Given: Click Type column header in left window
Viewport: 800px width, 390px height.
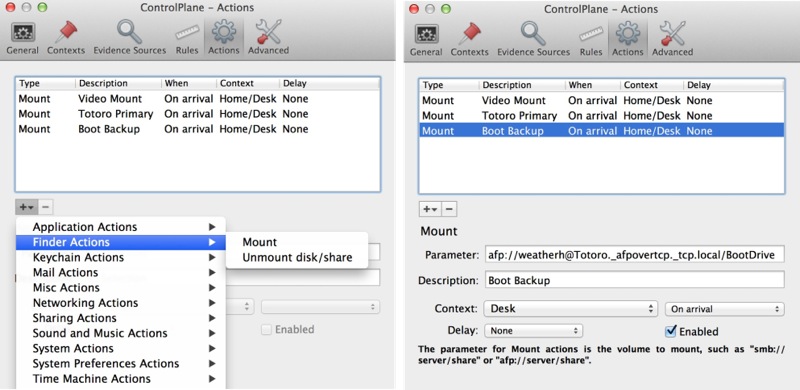Looking at the screenshot, I should click(x=46, y=83).
